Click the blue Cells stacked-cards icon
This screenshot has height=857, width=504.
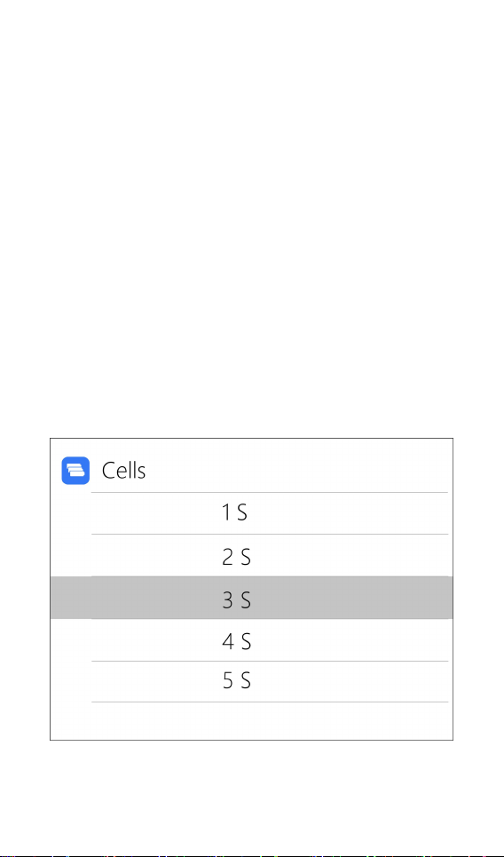tap(75, 471)
